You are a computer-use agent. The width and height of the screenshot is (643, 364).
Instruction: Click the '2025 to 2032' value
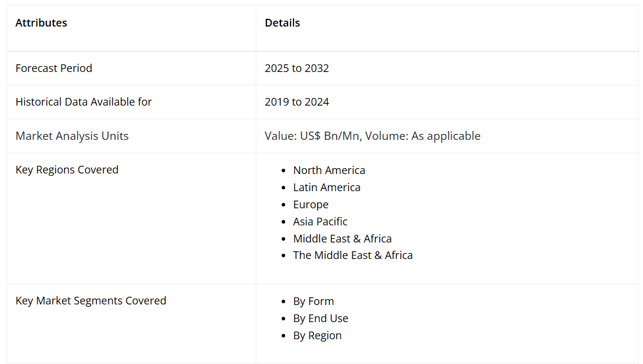coord(296,68)
